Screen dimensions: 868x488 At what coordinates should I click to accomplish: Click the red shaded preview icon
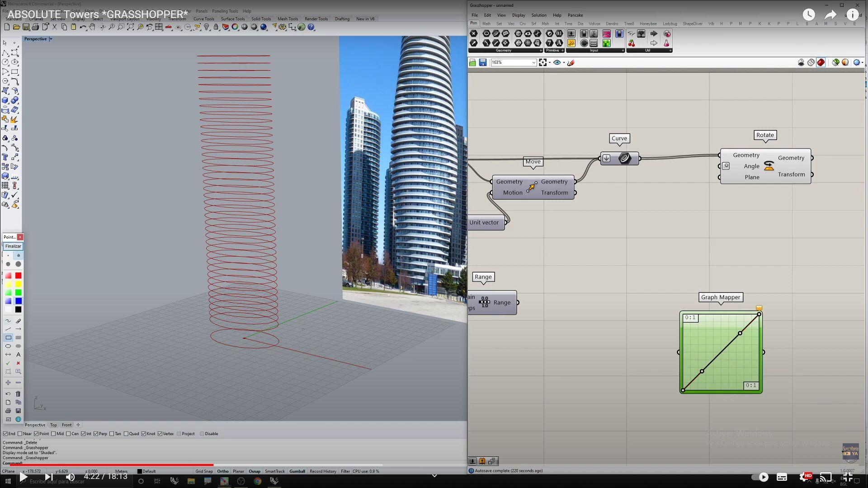tap(821, 63)
